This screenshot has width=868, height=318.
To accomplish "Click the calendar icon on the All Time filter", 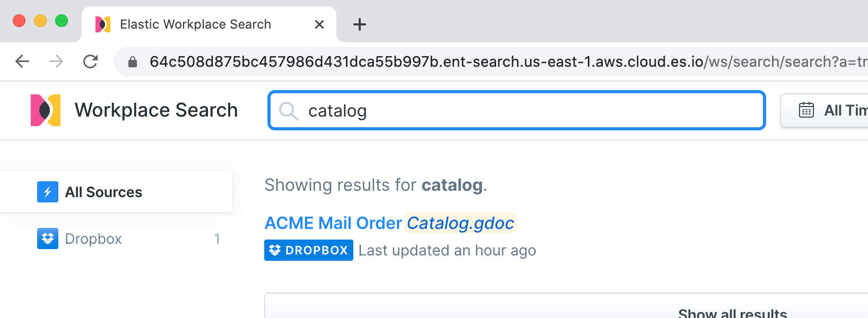I will pos(807,110).
